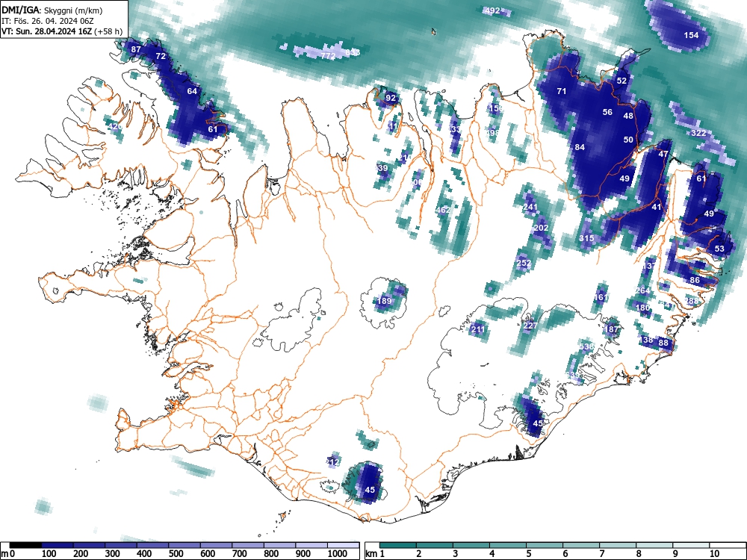The height and width of the screenshot is (560, 747).
Task: Click the visibility value 72 near the northwest coast
Action: click(161, 56)
